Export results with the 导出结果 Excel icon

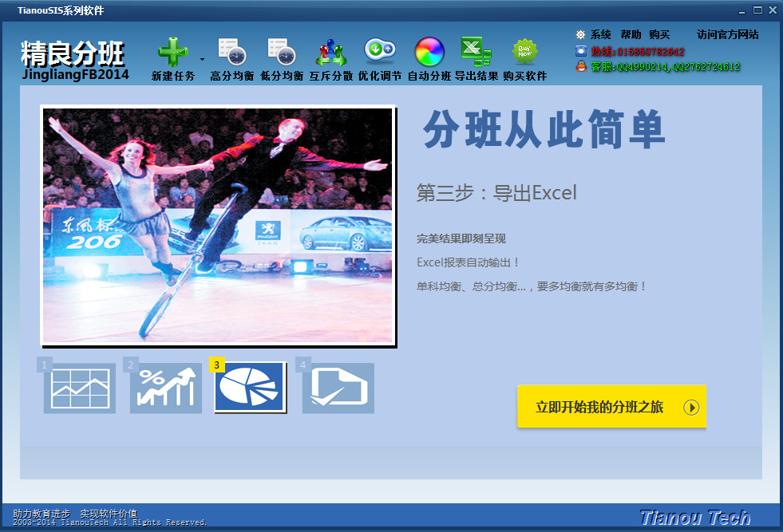pyautogui.click(x=476, y=51)
